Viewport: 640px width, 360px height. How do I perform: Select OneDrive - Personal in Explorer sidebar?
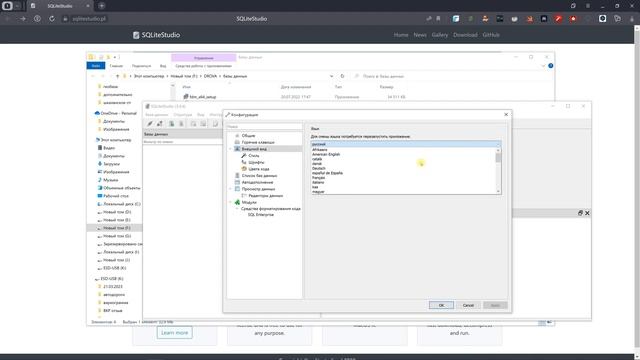[x=116, y=113]
